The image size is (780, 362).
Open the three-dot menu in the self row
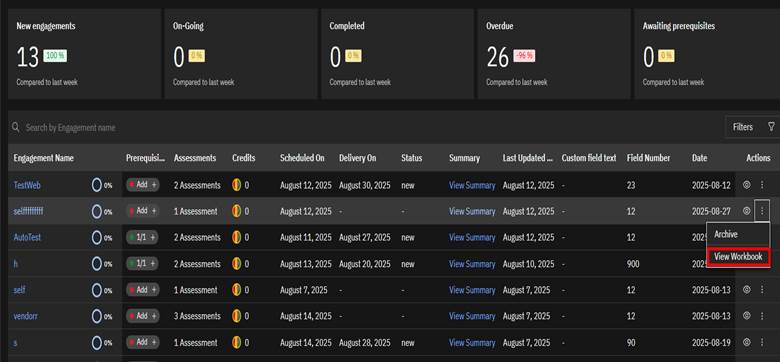(x=762, y=289)
